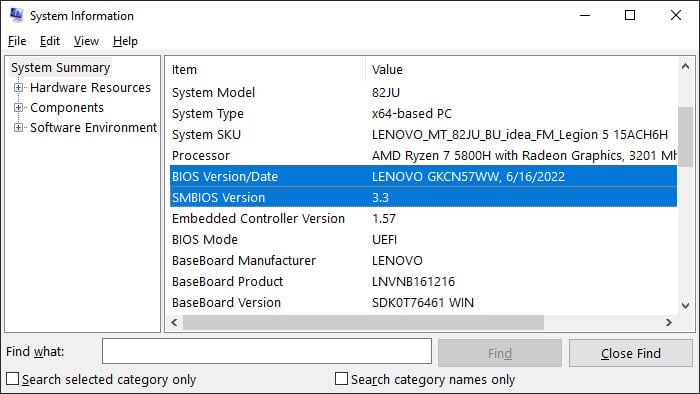This screenshot has height=394, width=700.
Task: Open the File menu
Action: tap(17, 41)
